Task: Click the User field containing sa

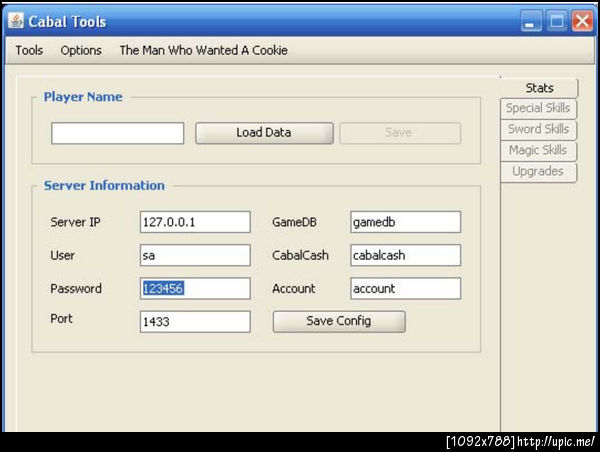Action: pyautogui.click(x=195, y=255)
